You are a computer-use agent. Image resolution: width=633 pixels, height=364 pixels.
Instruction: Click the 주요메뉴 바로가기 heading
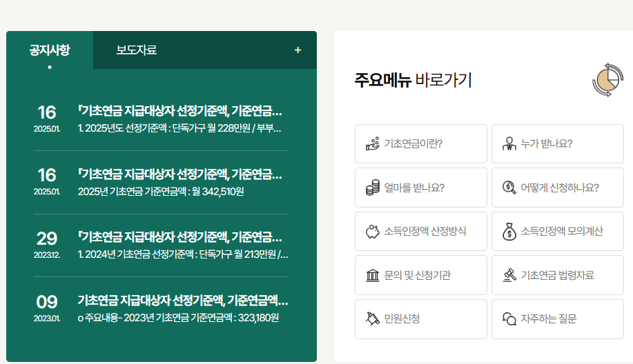tap(413, 80)
